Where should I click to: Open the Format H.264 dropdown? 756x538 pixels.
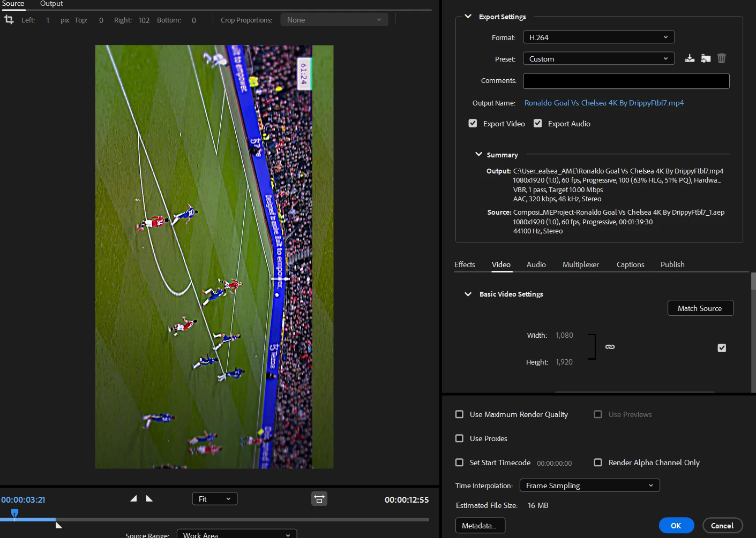(x=598, y=37)
